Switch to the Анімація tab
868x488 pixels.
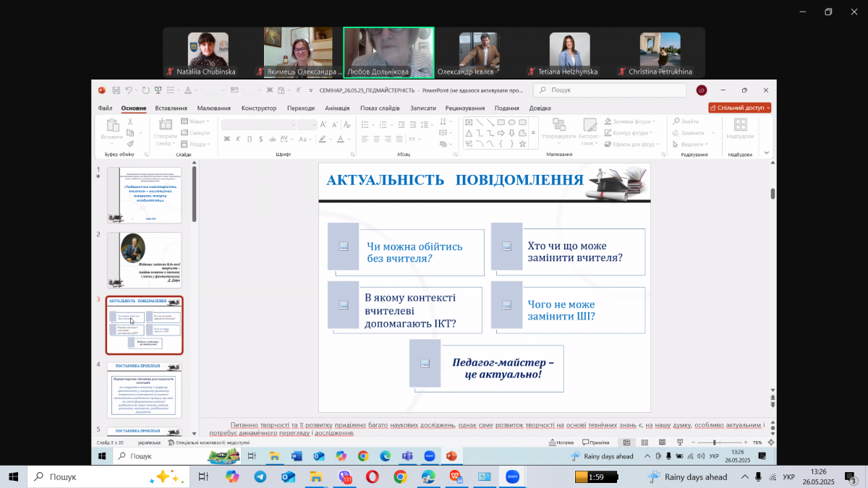(x=337, y=108)
